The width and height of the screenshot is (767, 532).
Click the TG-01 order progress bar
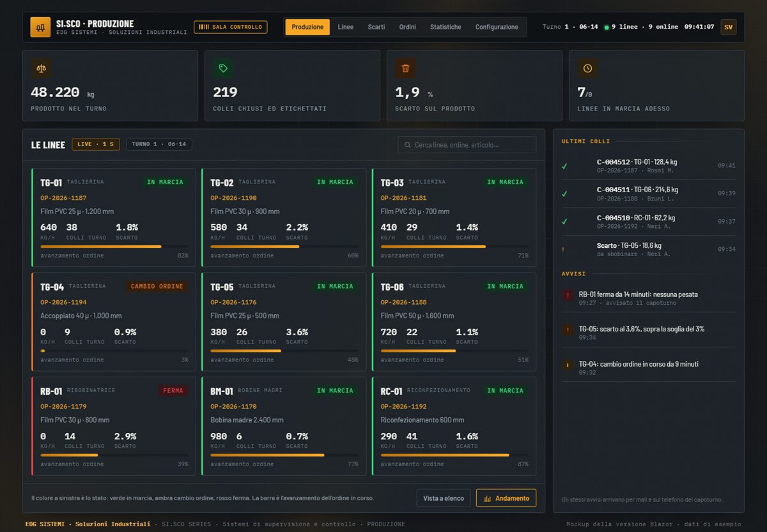click(x=114, y=247)
